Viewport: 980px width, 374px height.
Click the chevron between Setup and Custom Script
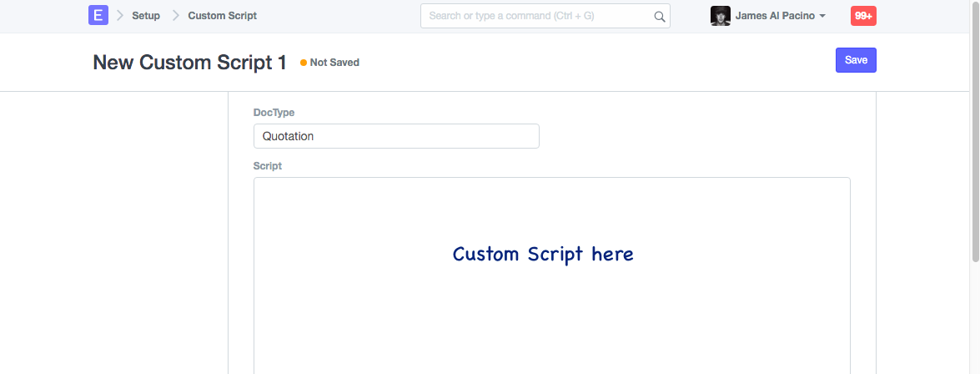pos(175,16)
